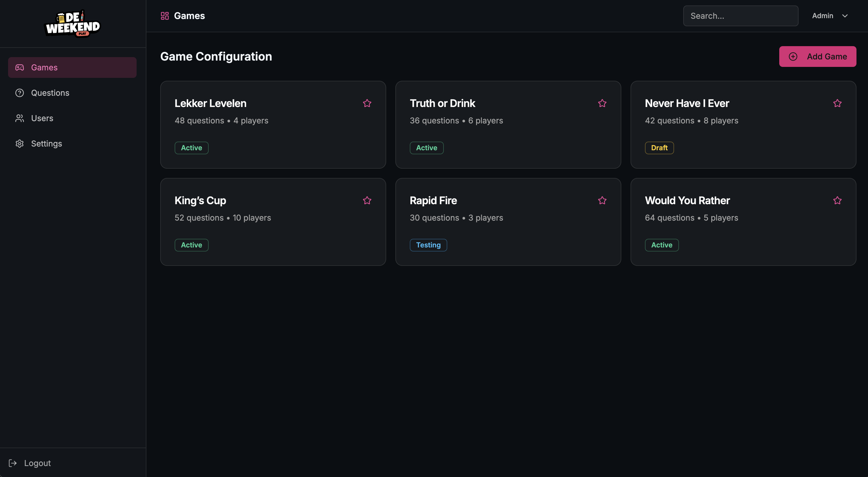
Task: Star the Never Have I Ever game
Action: (837, 103)
